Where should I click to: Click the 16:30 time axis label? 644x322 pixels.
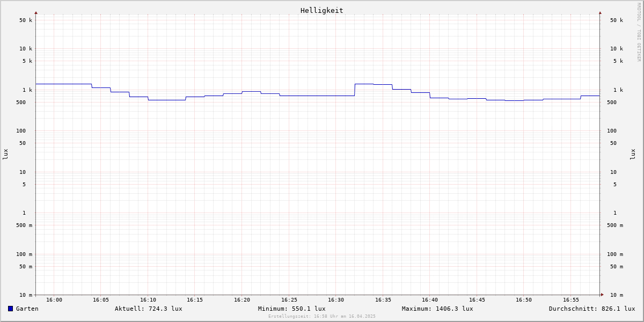[336, 300]
